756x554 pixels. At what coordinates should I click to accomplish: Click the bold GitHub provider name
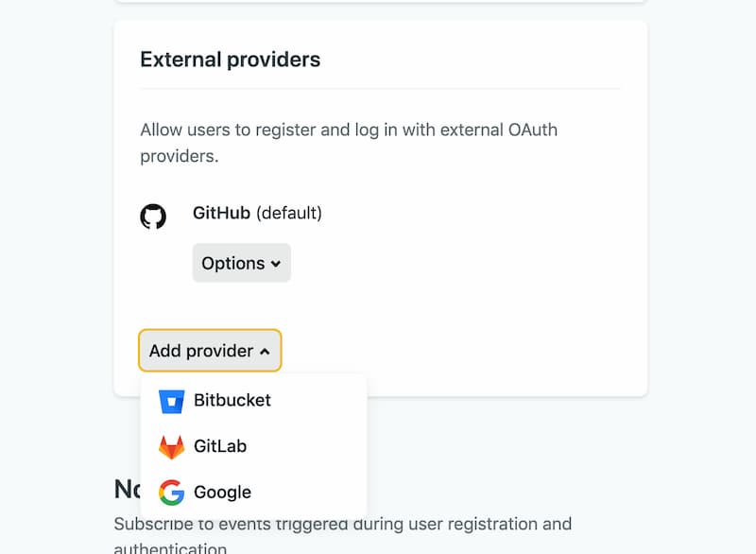[x=221, y=214]
